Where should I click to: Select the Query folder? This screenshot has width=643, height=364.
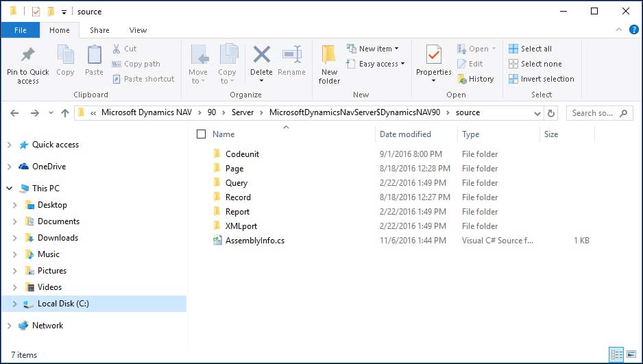click(x=236, y=183)
